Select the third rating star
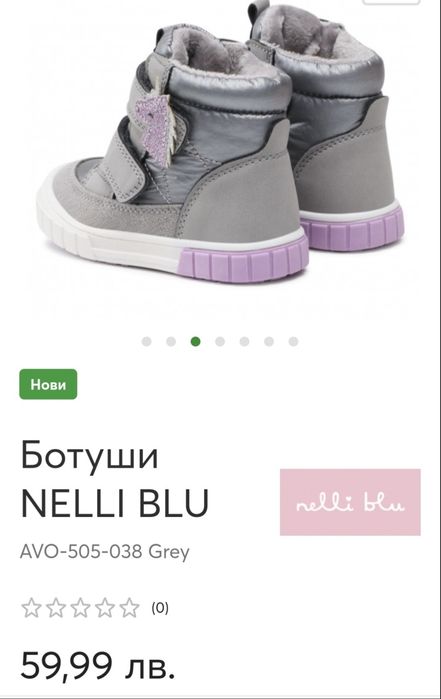 point(80,608)
